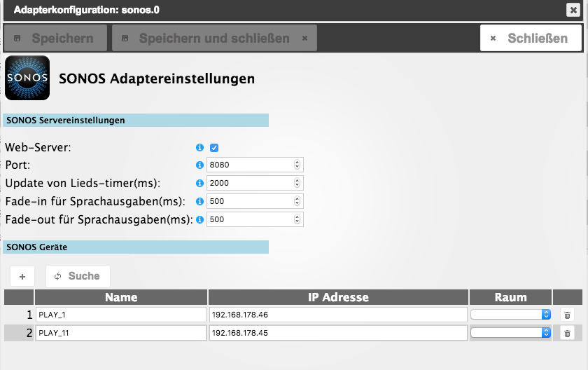The image size is (588, 370).
Task: Click row number 1 cell
Action: pos(19,315)
